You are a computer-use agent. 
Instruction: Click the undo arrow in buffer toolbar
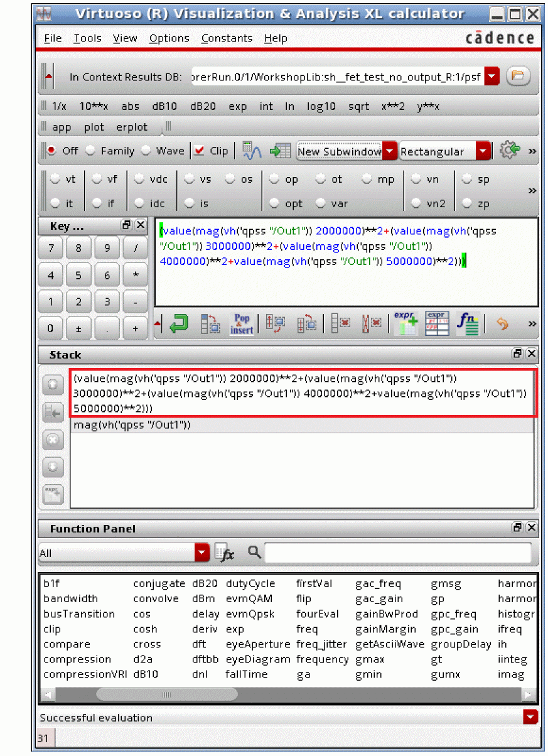502,324
